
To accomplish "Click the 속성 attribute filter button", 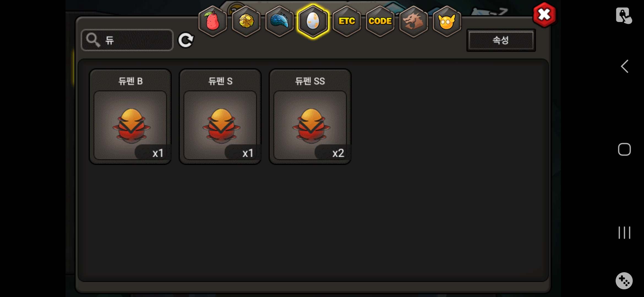I will [501, 40].
